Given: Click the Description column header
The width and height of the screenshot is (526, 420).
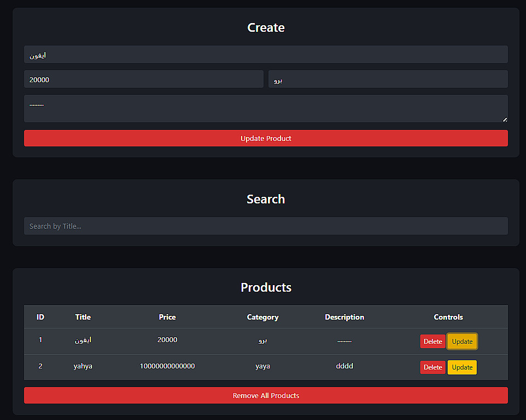Looking at the screenshot, I should pos(345,317).
